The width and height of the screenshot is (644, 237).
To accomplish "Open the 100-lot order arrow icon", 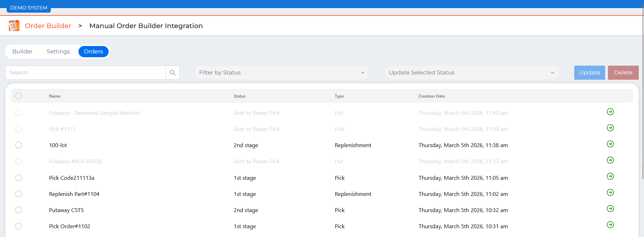I will (610, 144).
